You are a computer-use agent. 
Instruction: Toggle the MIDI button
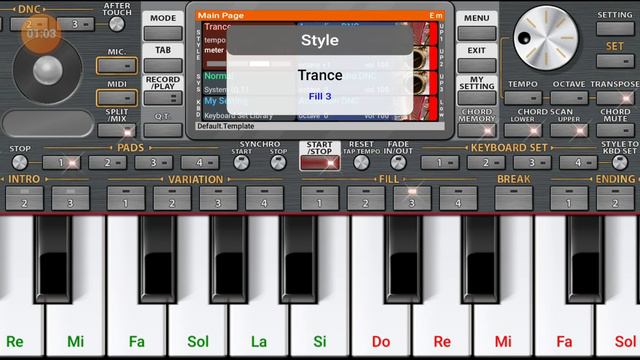pos(117,98)
